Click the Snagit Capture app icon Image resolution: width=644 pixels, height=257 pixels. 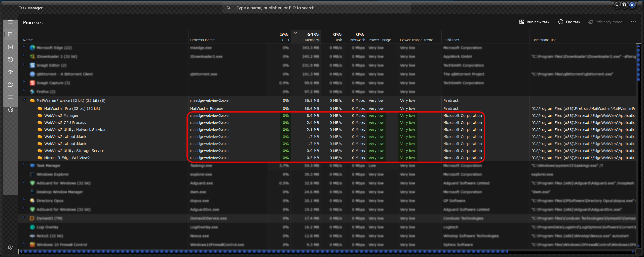coord(32,83)
